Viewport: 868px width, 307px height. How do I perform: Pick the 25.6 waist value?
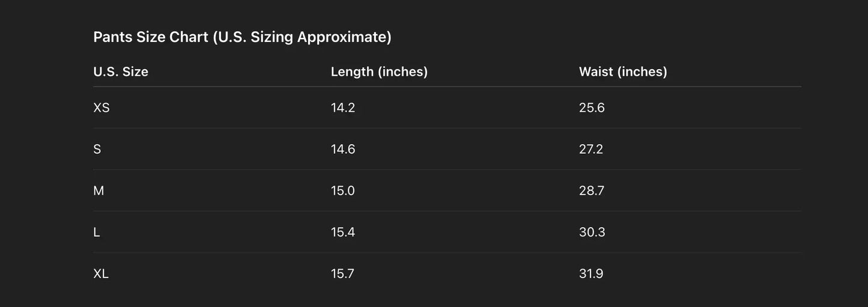(592, 108)
